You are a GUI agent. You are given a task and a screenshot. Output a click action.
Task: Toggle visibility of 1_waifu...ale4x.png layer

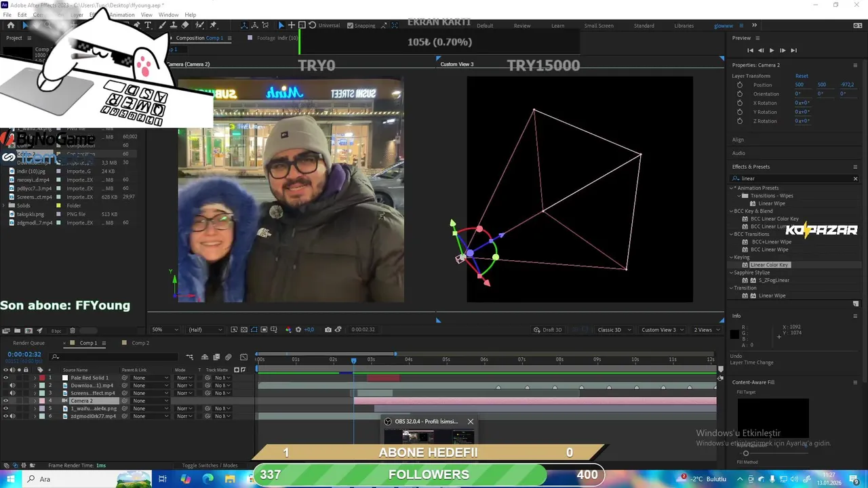pos(5,408)
